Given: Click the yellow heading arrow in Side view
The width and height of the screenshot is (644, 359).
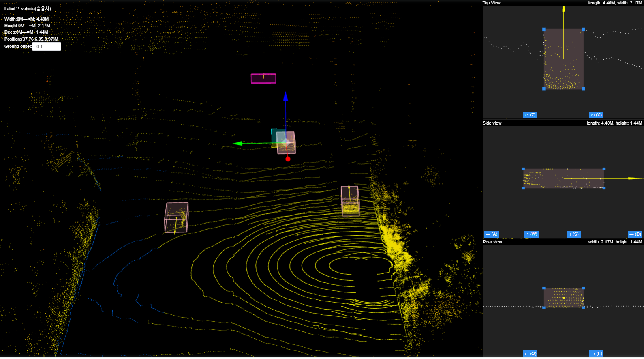Looking at the screenshot, I should [x=603, y=178].
